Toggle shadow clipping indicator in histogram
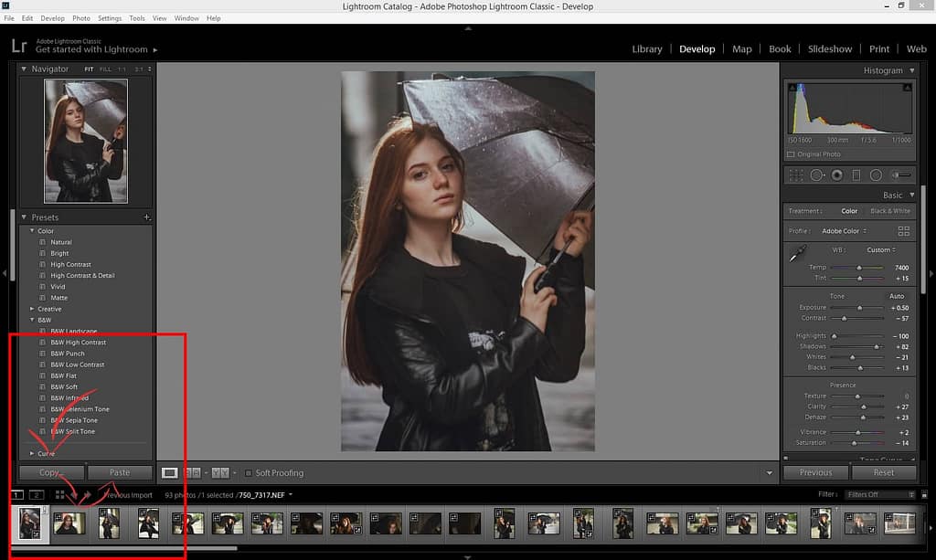 (792, 87)
